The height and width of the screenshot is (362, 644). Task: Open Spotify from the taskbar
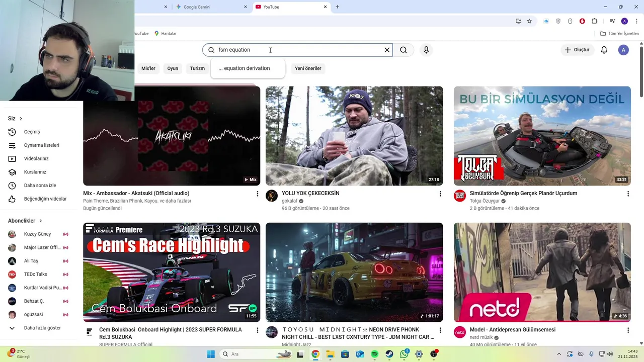point(374,354)
